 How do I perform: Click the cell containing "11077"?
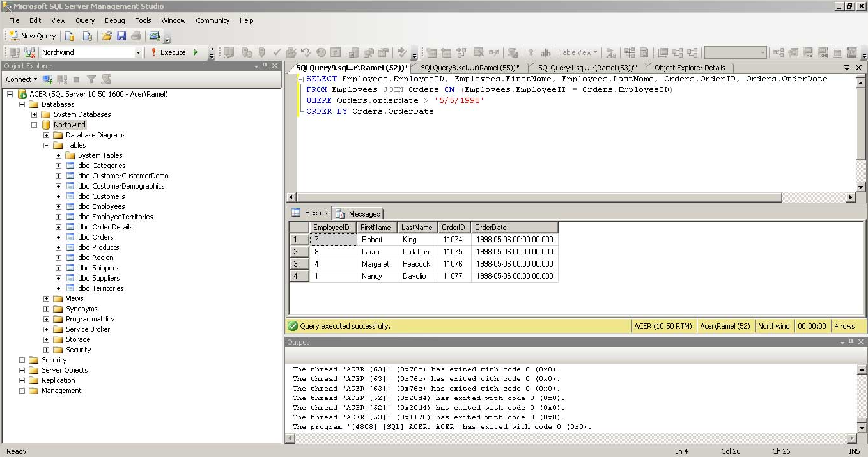coord(454,276)
